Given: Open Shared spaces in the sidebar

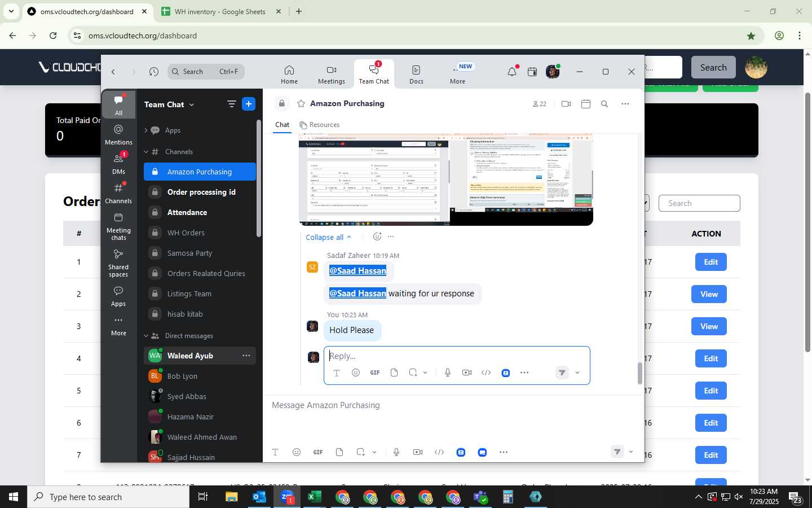Looking at the screenshot, I should 118,263.
